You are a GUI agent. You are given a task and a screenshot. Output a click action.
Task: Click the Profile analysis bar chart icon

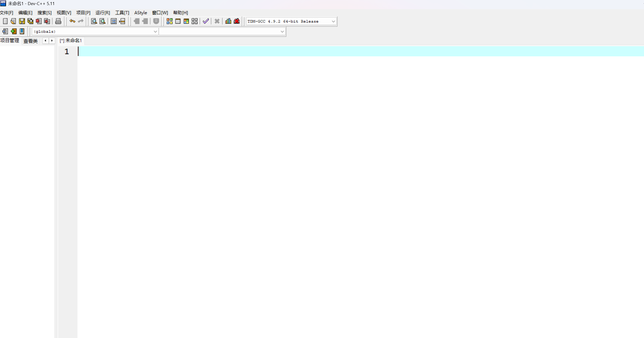228,21
